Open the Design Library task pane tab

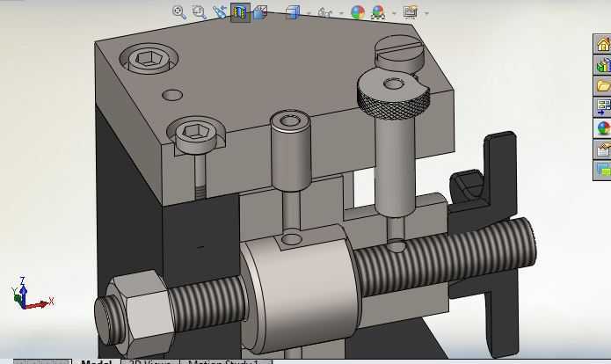coord(602,65)
